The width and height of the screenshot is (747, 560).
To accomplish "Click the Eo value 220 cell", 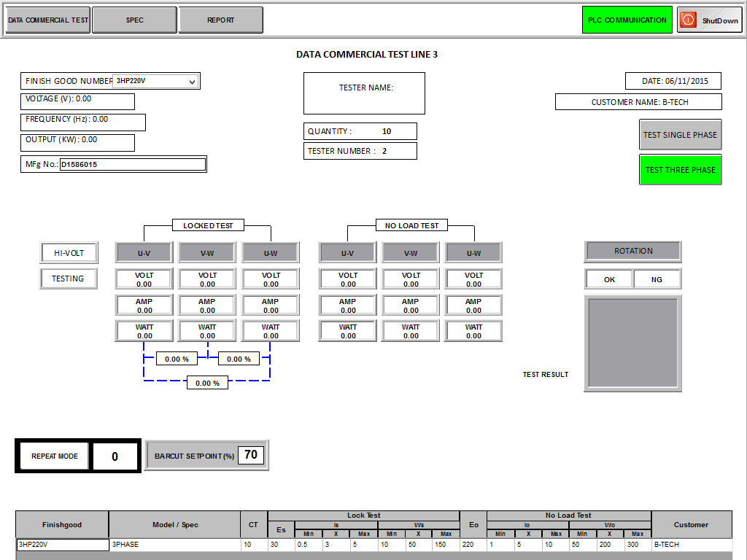I will 473,544.
